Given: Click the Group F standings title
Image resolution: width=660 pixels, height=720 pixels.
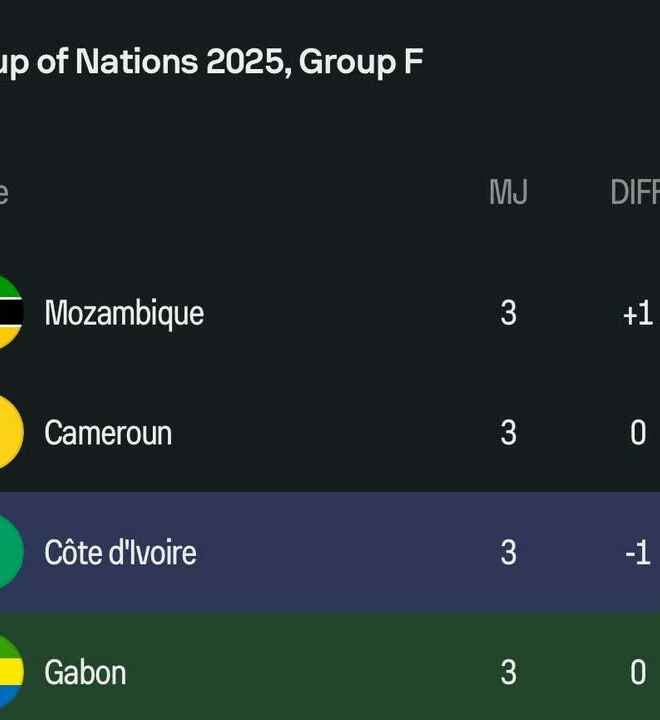Looking at the screenshot, I should point(211,62).
